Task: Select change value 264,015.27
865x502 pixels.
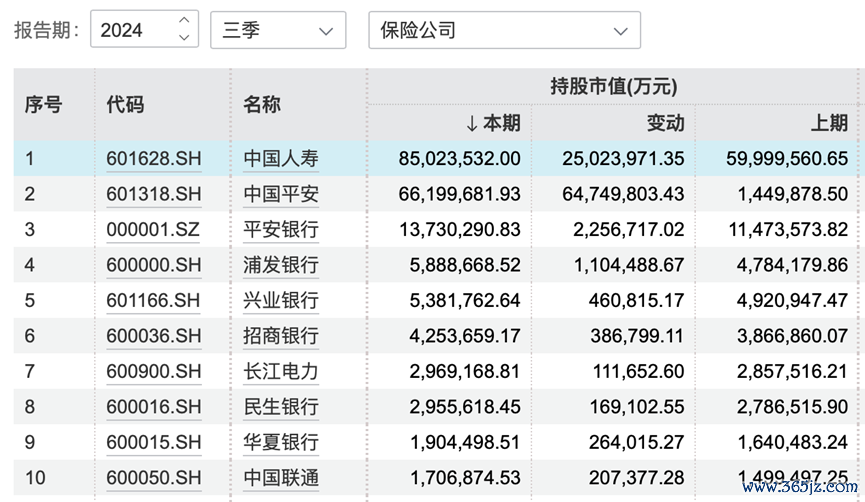Action: 637,442
